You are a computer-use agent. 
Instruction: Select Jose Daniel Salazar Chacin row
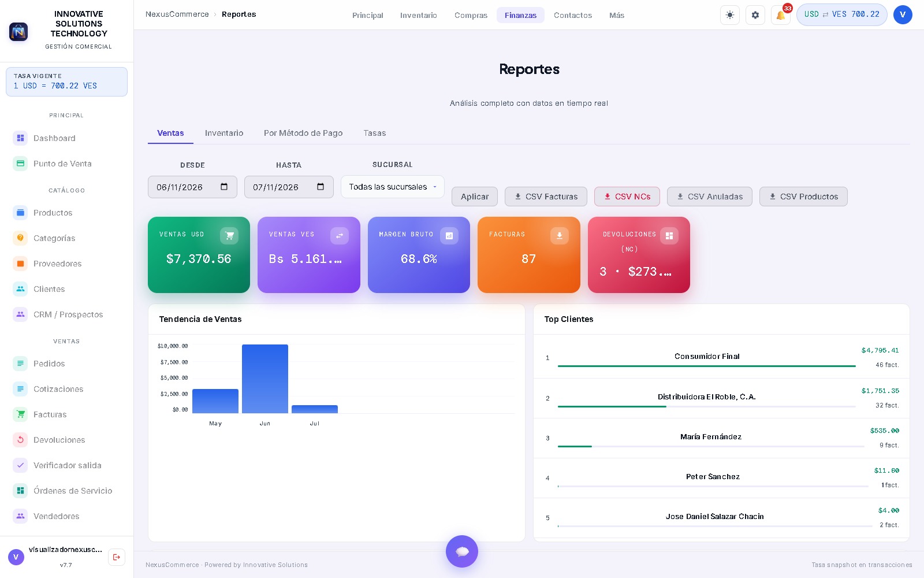tap(721, 518)
